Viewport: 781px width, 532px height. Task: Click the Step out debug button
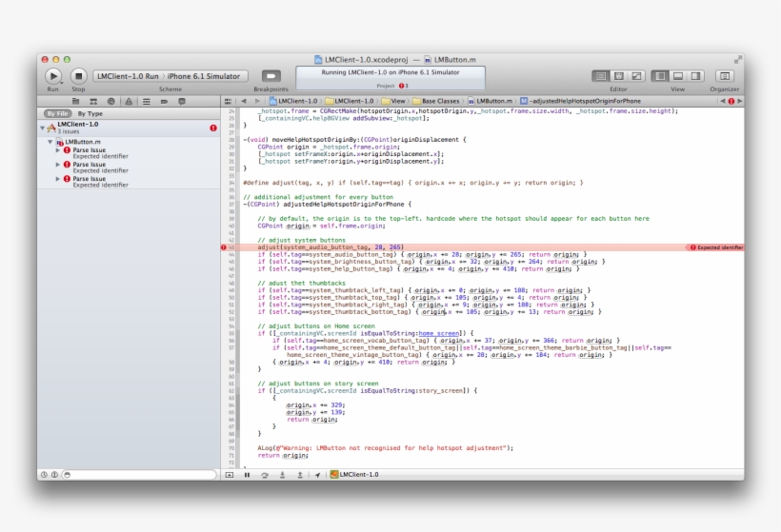pos(300,475)
